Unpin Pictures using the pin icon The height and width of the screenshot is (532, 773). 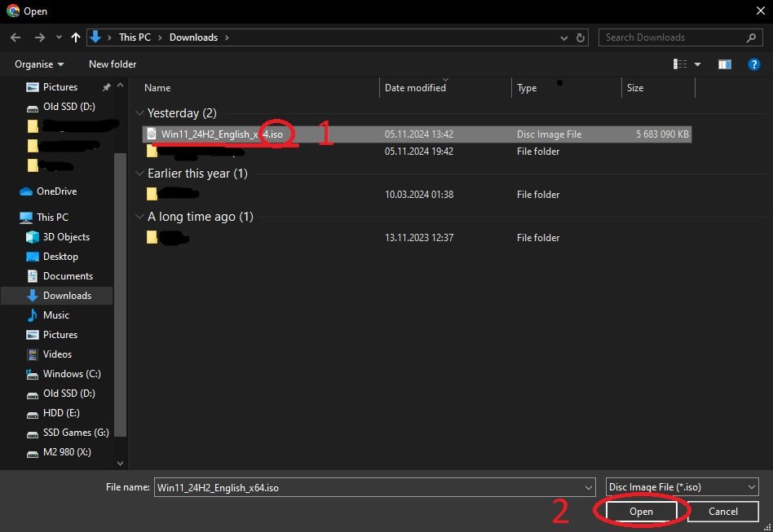(x=106, y=87)
